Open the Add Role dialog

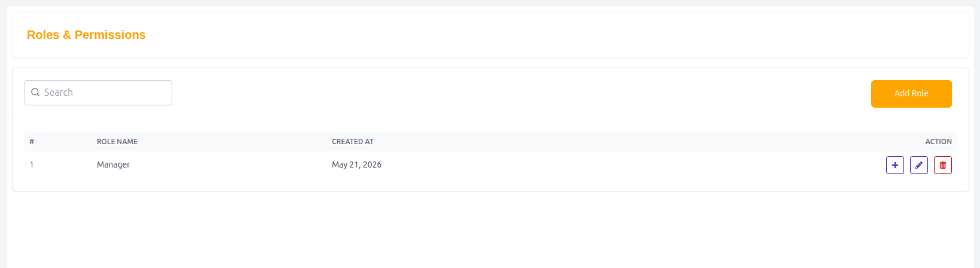(x=911, y=94)
